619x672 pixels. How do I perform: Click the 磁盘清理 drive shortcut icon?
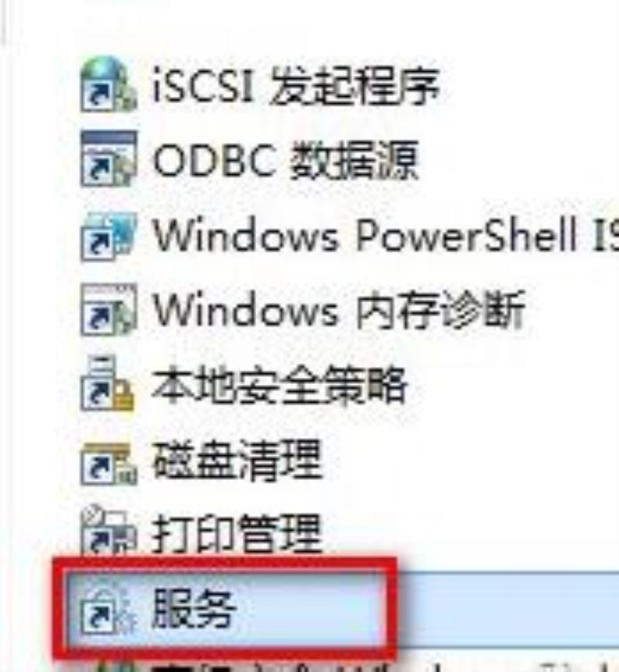(x=109, y=464)
